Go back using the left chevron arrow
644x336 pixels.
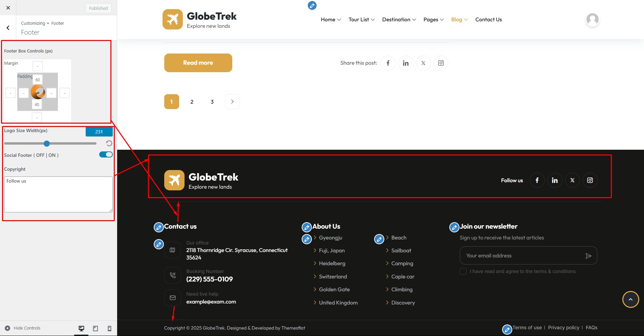tap(8, 28)
